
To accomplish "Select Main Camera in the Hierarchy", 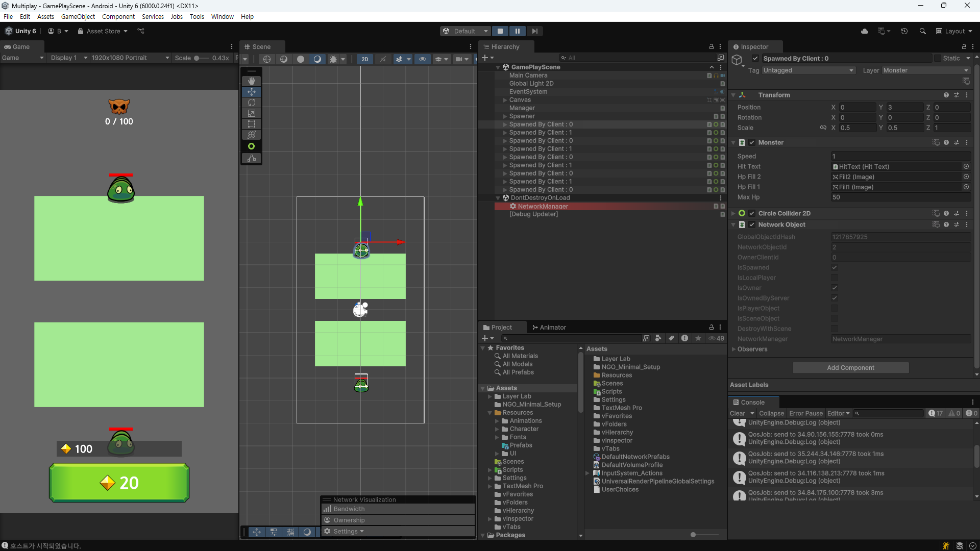I will point(528,76).
